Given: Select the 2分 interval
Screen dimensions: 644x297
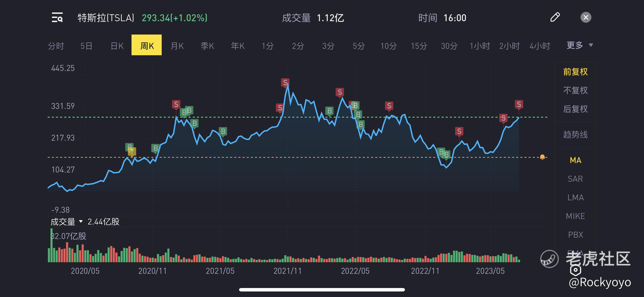Looking at the screenshot, I should (298, 46).
